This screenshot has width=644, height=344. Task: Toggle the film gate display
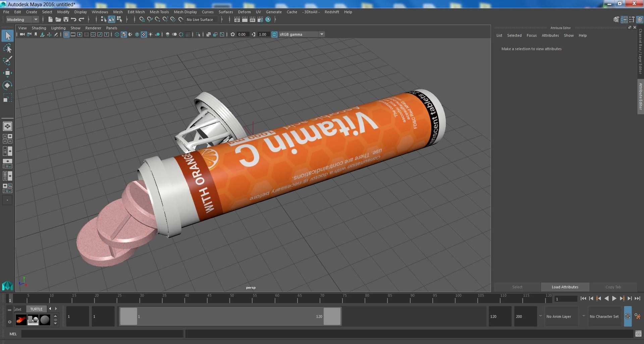73,35
